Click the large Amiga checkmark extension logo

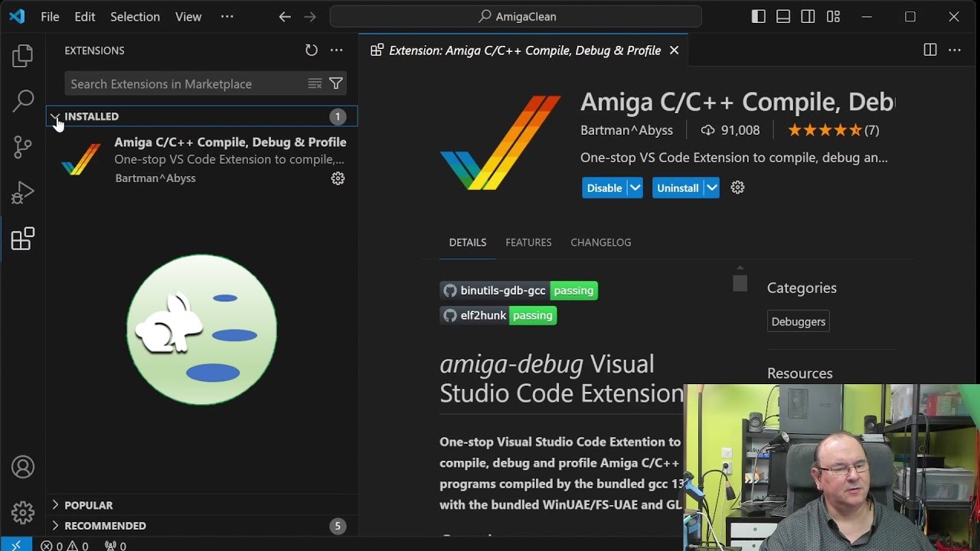[x=501, y=142]
